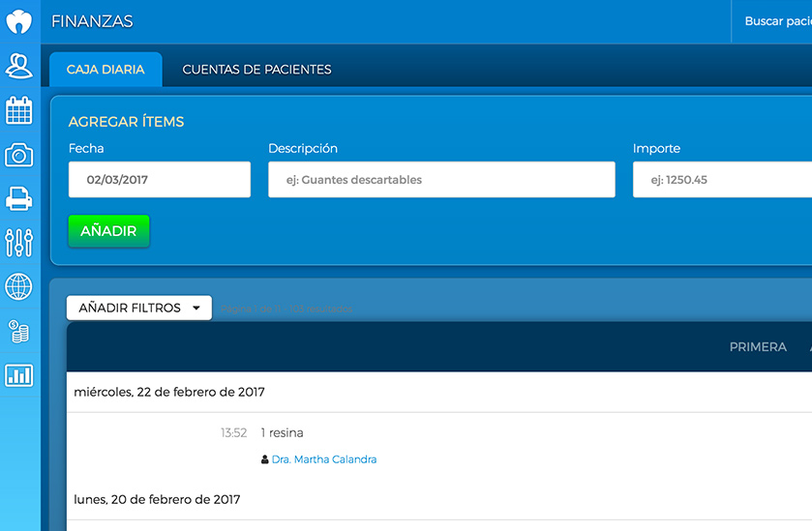Click the Importe amount field
The width and height of the screenshot is (812, 531).
(x=721, y=180)
